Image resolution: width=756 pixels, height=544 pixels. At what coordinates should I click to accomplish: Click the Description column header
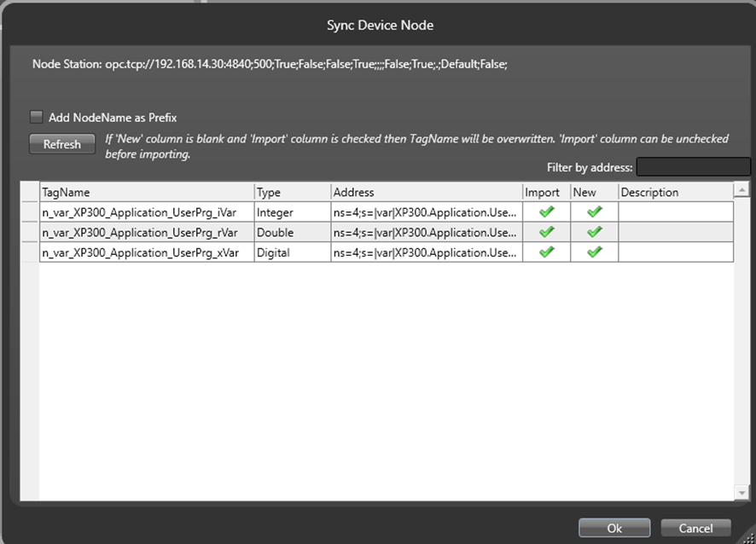(x=674, y=193)
